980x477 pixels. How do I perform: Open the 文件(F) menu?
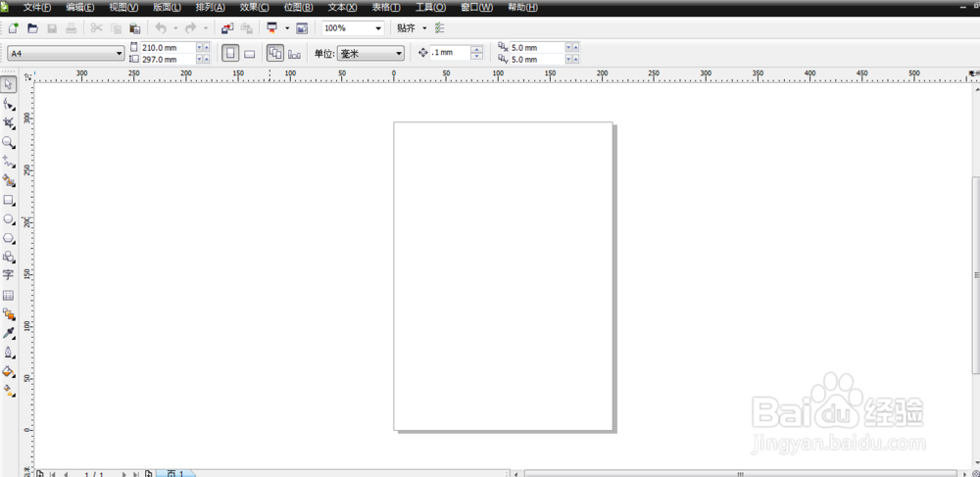[x=37, y=8]
